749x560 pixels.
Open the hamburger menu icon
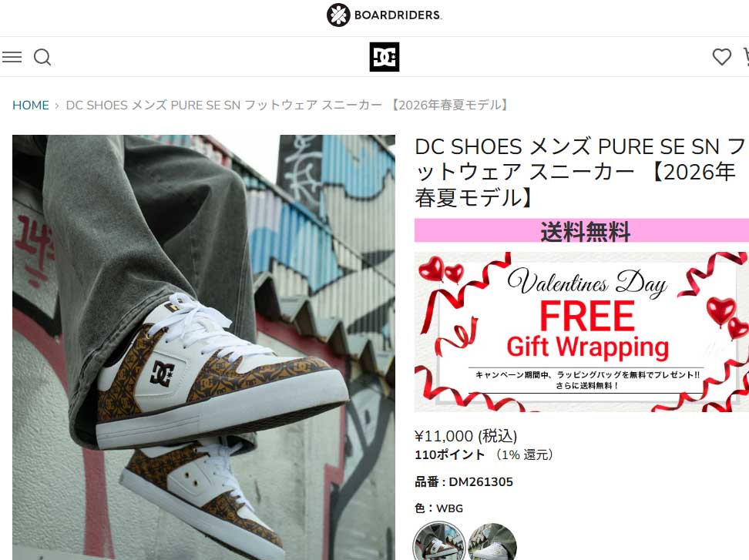(x=12, y=57)
